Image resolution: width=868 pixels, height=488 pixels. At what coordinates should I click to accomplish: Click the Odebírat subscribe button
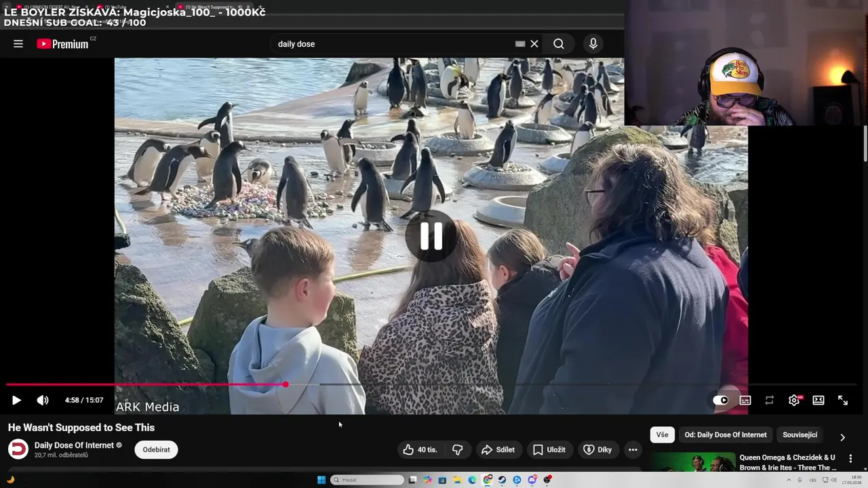156,449
